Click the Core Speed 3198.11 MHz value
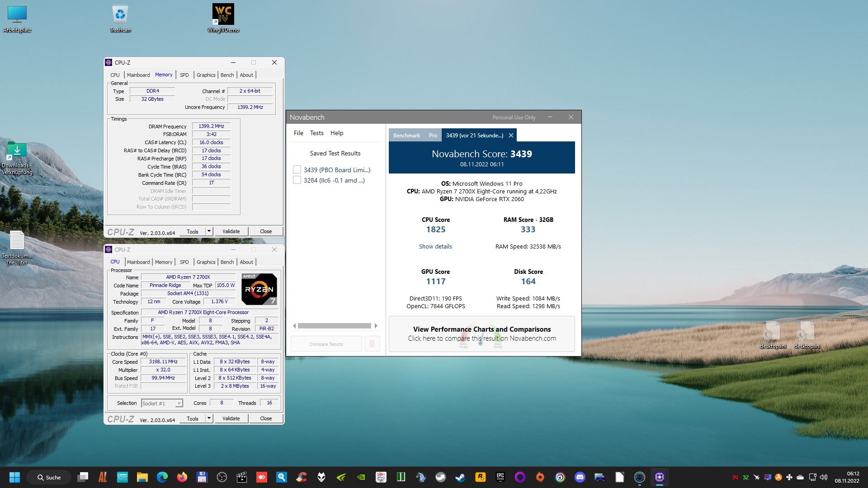Viewport: 868px width, 488px height. 163,361
